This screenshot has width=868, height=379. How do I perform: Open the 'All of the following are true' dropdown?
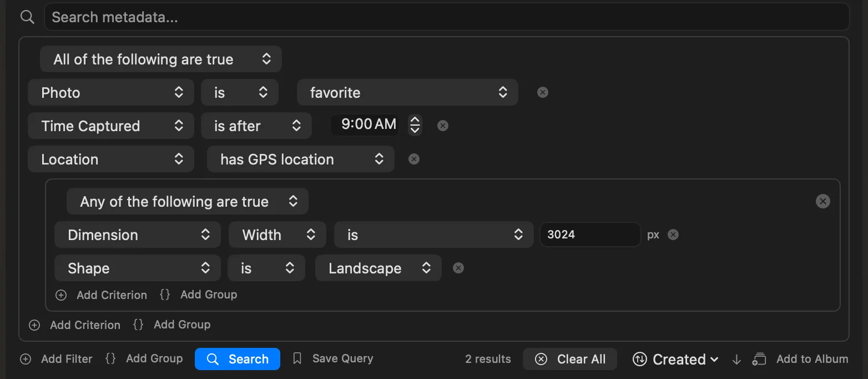tap(161, 59)
